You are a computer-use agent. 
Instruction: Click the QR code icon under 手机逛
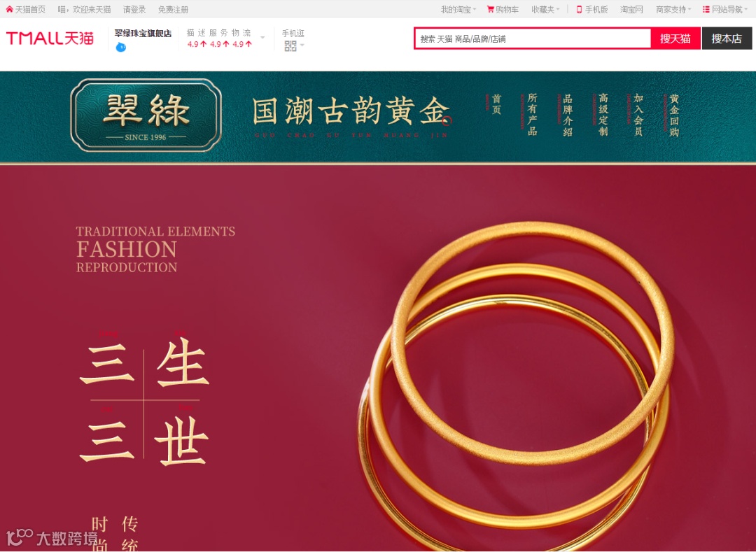tap(290, 45)
